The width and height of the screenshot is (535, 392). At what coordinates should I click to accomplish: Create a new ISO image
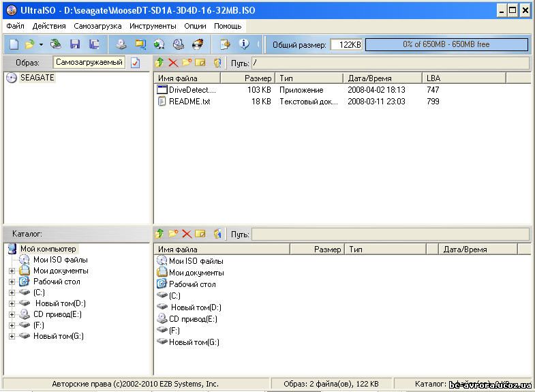(x=14, y=44)
